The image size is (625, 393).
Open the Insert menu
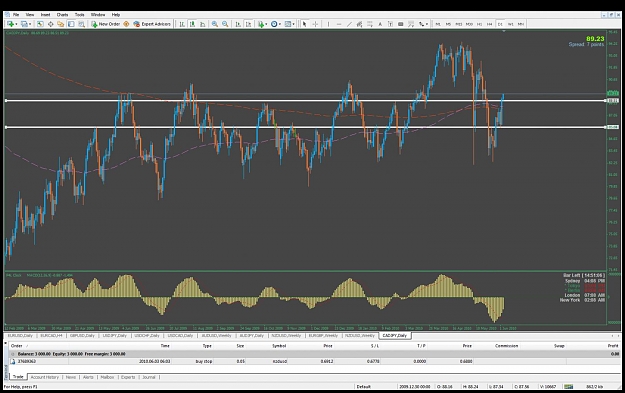[45, 15]
